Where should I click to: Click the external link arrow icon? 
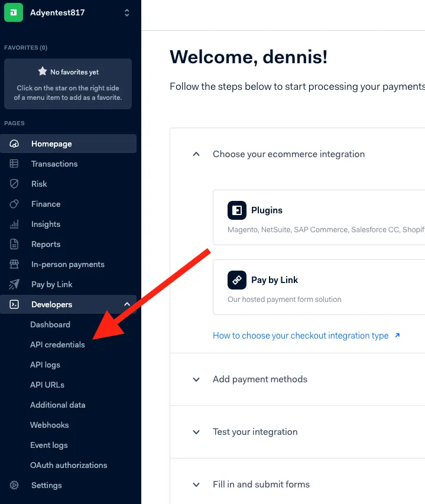(x=397, y=335)
